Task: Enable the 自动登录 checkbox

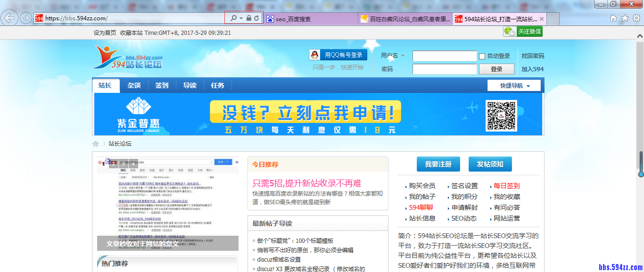Action: pos(482,56)
